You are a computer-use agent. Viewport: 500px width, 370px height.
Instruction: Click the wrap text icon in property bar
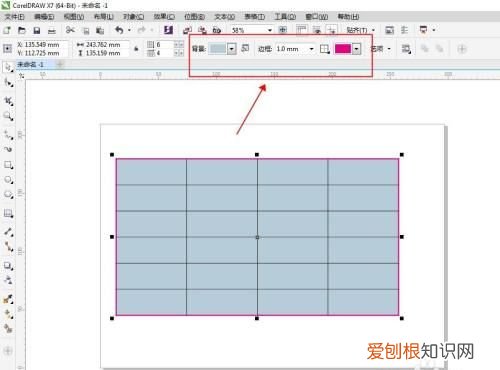click(406, 49)
